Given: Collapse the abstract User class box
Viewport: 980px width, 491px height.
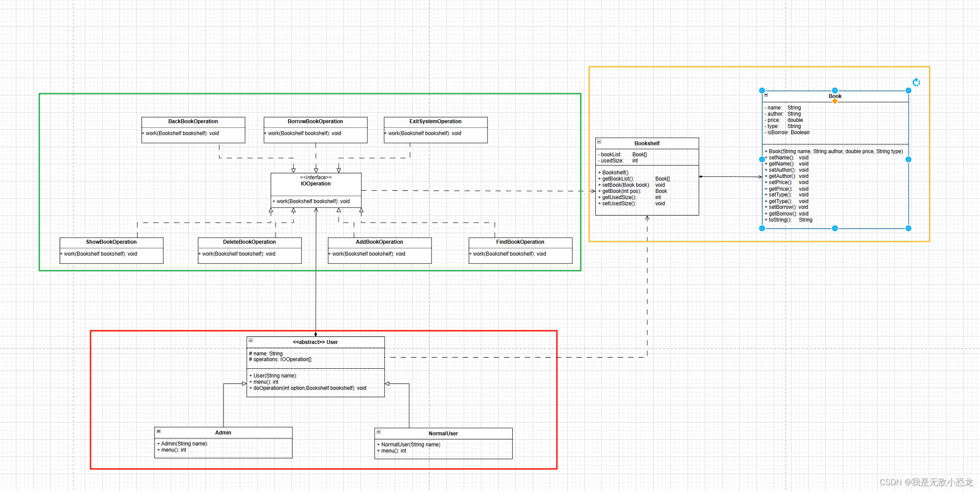Looking at the screenshot, I should (250, 340).
